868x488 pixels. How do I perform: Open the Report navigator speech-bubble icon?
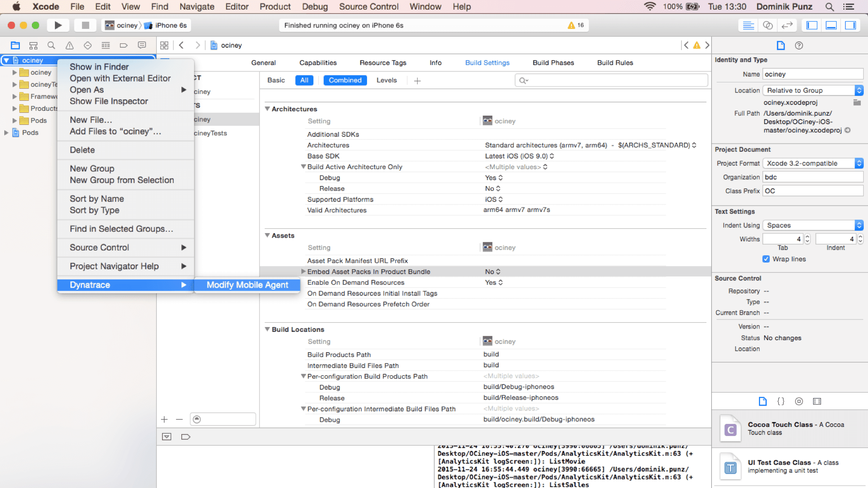142,45
